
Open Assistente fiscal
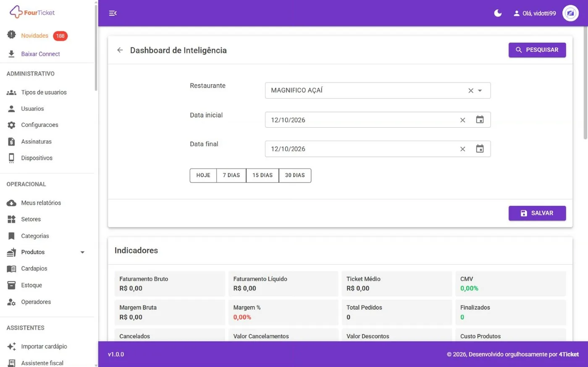pyautogui.click(x=42, y=363)
